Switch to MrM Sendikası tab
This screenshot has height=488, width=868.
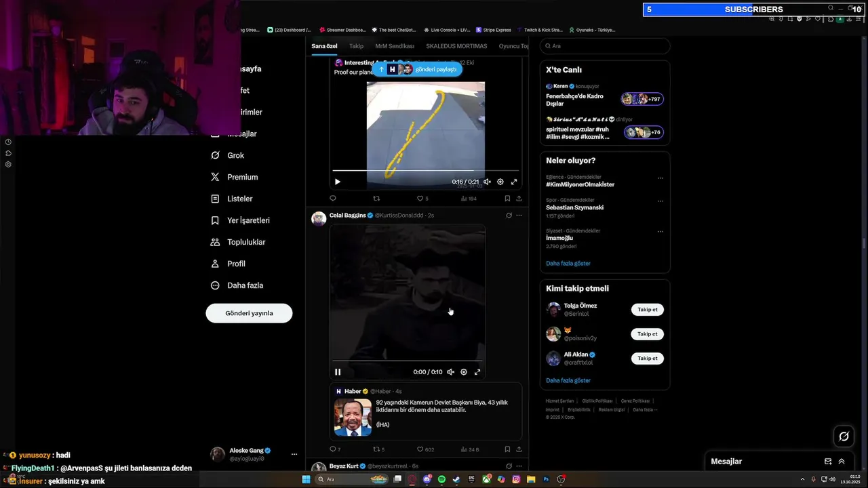395,46
